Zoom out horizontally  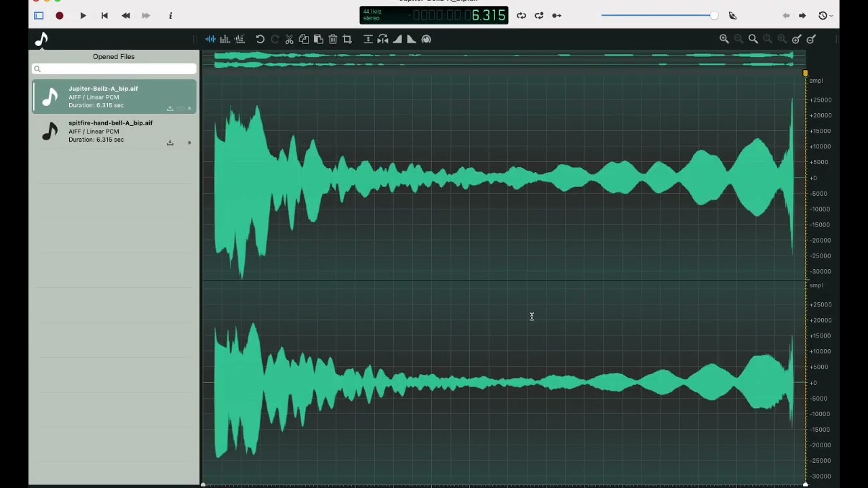738,39
